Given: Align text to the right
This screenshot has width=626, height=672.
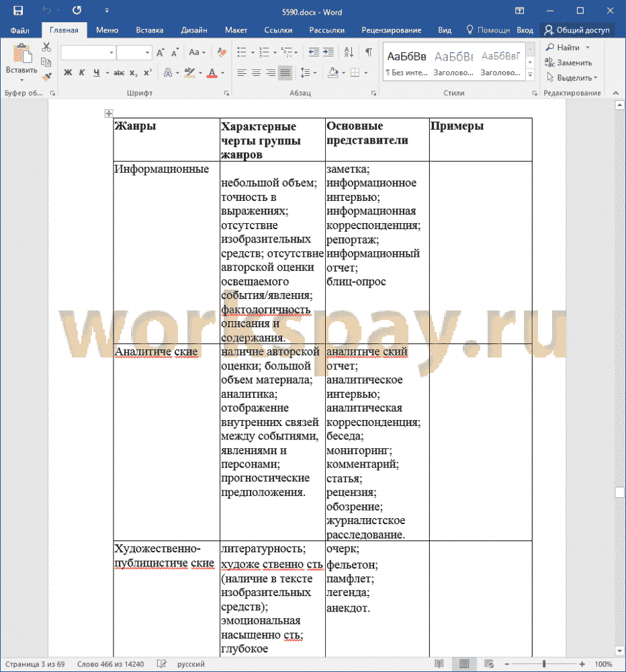Looking at the screenshot, I should 271,73.
